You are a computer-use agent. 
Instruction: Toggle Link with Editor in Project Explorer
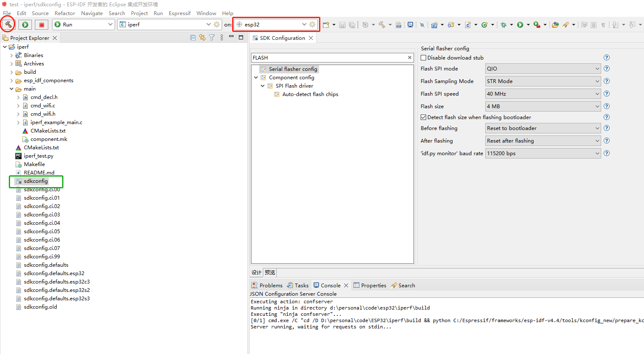click(202, 37)
